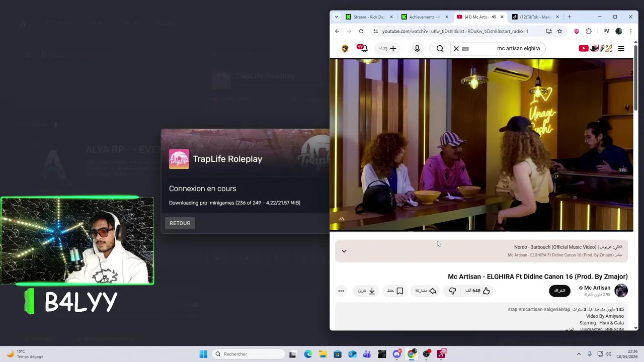This screenshot has width=644, height=362.
Task: Share the video
Action: tap(426, 291)
